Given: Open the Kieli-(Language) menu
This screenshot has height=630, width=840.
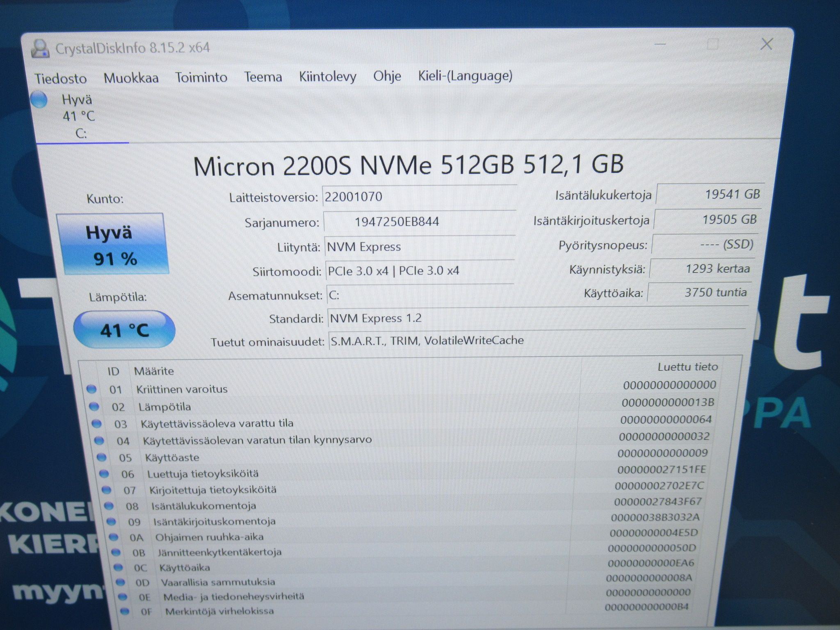Looking at the screenshot, I should coord(465,75).
